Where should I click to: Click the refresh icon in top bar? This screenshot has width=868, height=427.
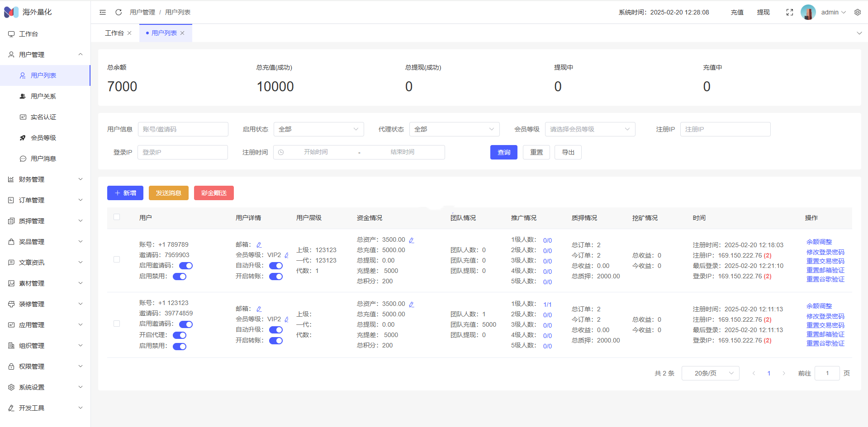point(119,12)
